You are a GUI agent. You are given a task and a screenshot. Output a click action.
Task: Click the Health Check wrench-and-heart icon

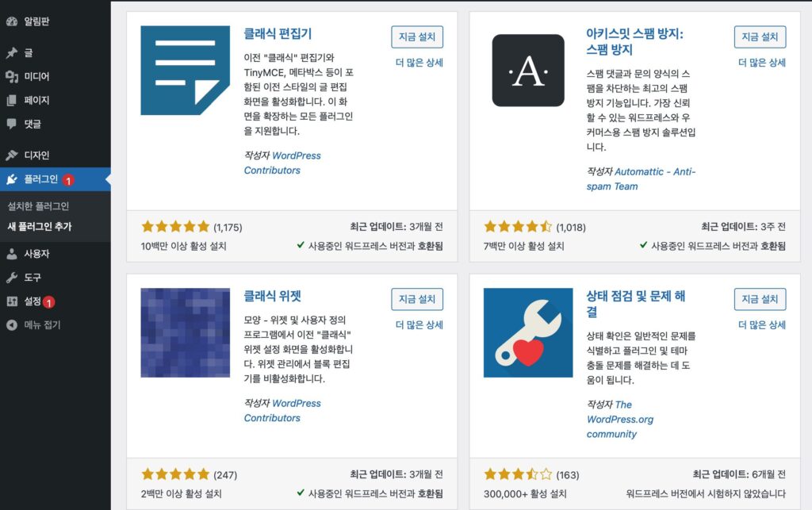(x=528, y=332)
